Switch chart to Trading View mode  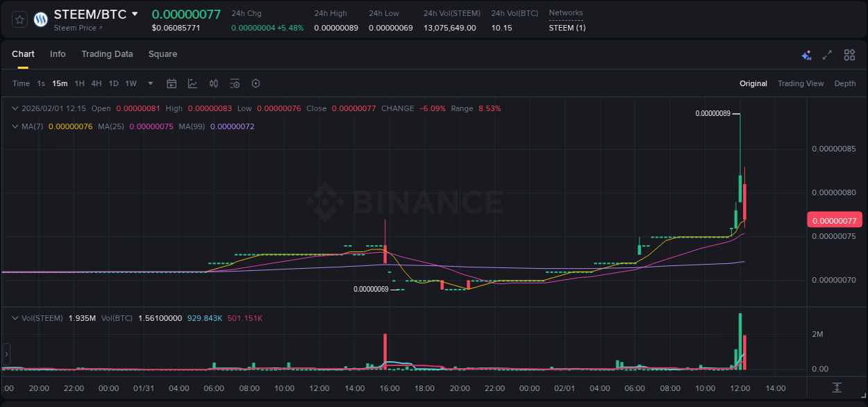click(800, 83)
